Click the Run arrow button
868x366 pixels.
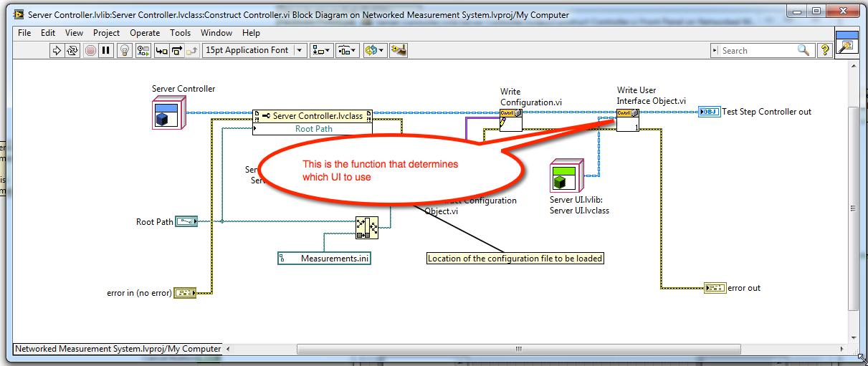tap(57, 50)
